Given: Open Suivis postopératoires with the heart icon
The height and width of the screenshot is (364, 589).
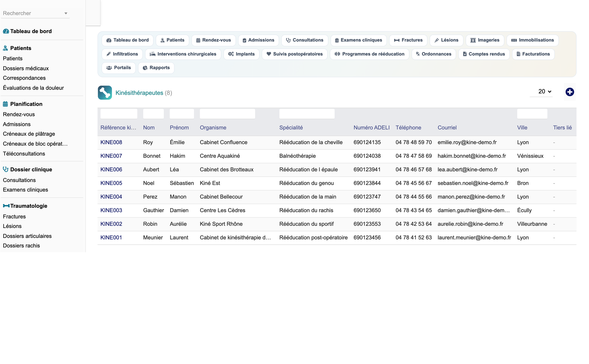Looking at the screenshot, I should point(294,54).
